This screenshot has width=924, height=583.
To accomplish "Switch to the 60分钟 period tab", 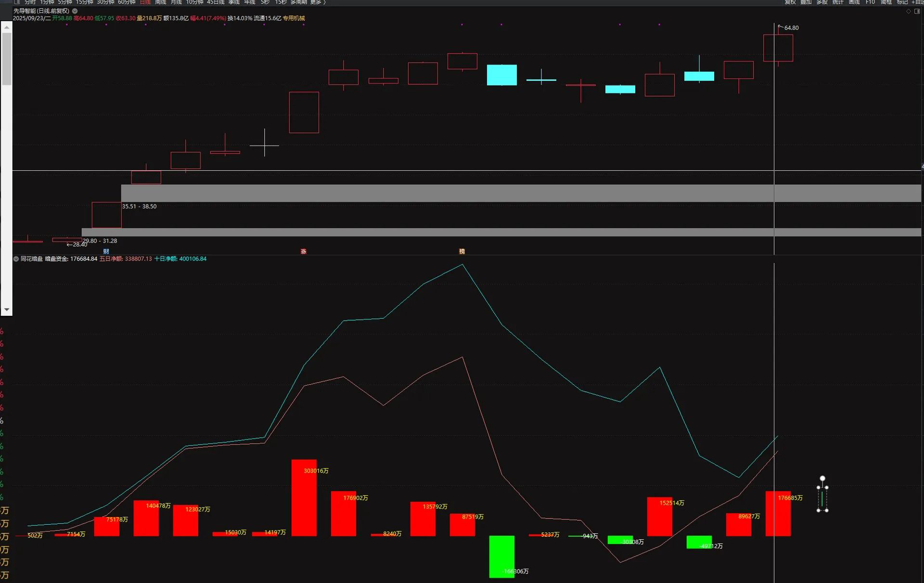I will tap(127, 2).
